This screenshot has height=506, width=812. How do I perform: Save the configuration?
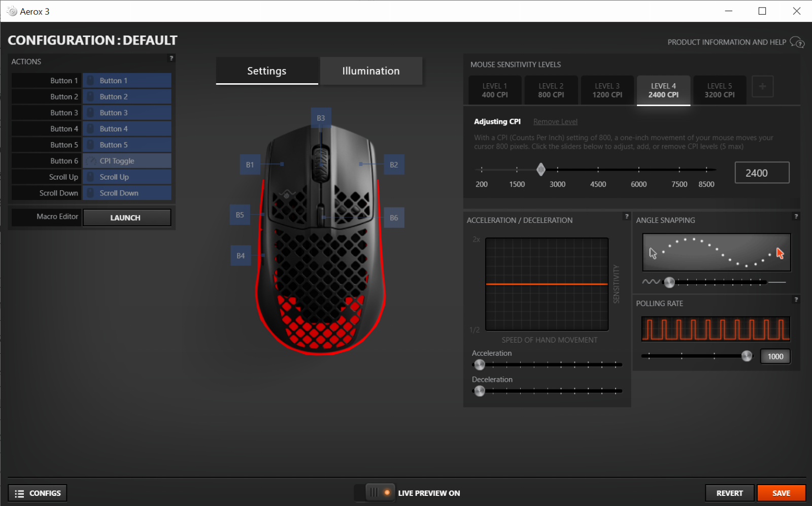[781, 493]
